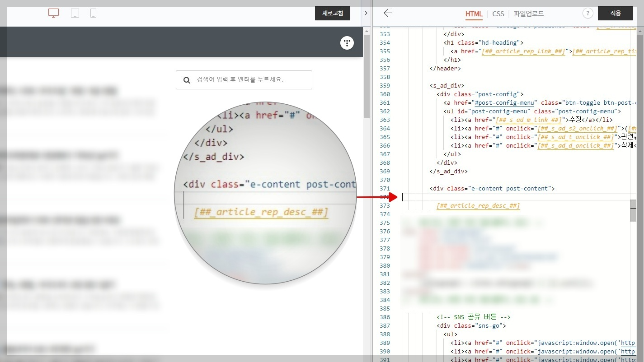Screen dimensions: 644x362
Task: Click the http link on line 389
Action: click(x=627, y=343)
